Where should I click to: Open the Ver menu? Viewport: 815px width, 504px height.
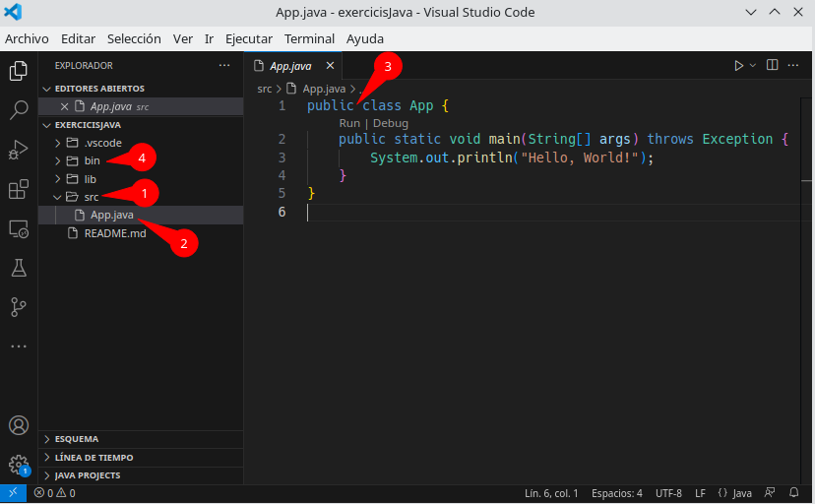pyautogui.click(x=183, y=39)
